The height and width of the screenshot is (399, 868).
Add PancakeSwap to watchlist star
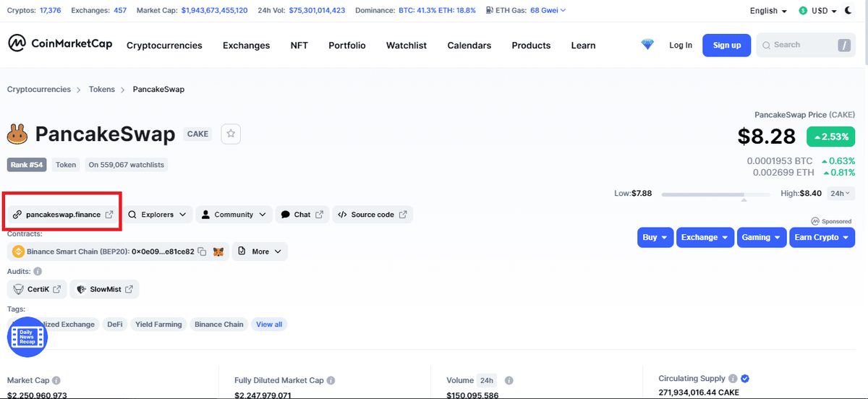(231, 134)
